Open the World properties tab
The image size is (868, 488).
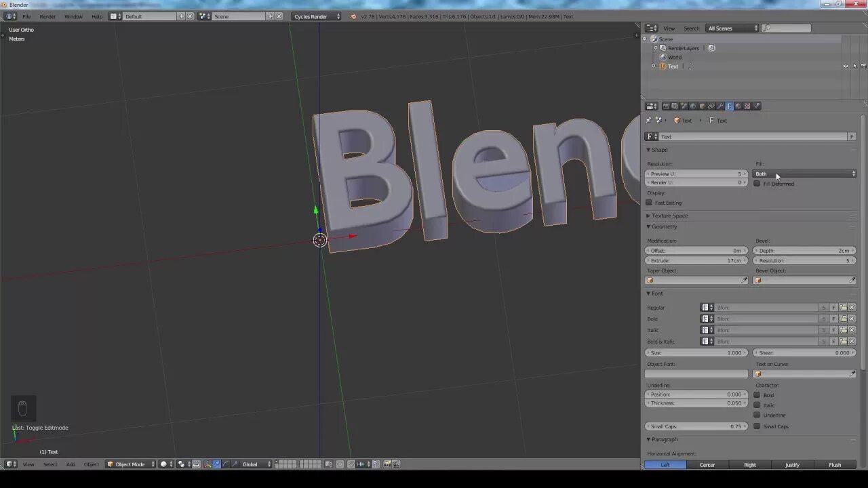(693, 106)
